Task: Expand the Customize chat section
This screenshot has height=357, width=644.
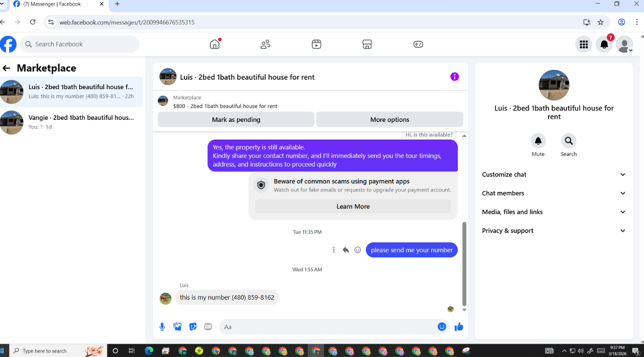Action: point(554,175)
